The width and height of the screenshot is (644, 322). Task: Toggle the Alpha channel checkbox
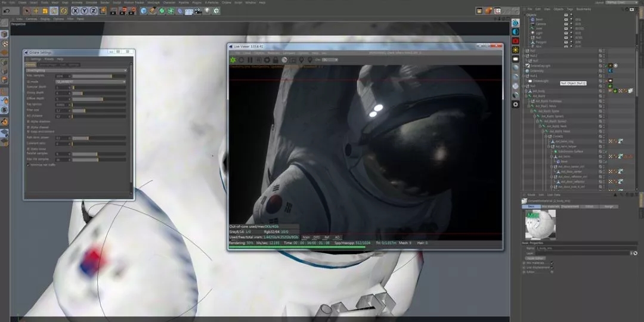(28, 127)
